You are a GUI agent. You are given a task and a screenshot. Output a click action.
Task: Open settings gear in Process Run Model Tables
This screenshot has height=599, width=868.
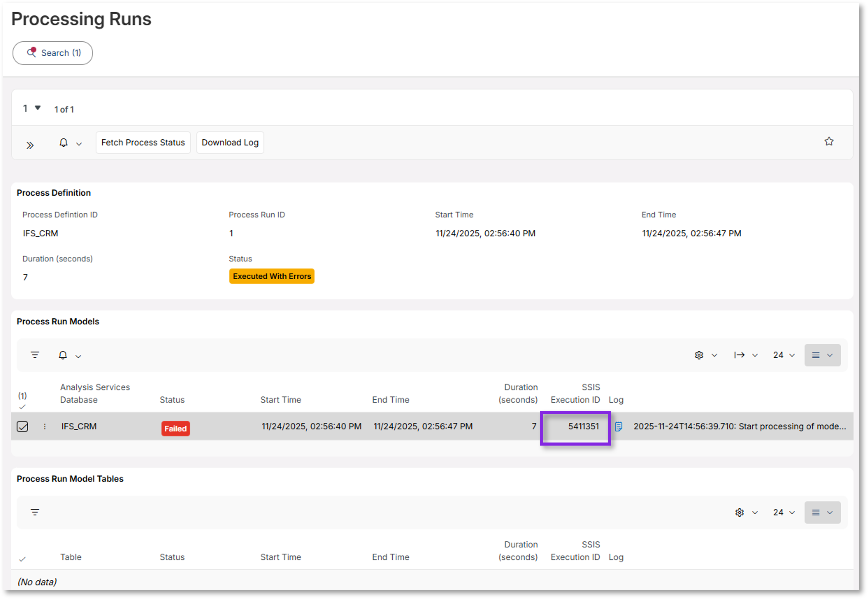click(x=739, y=513)
